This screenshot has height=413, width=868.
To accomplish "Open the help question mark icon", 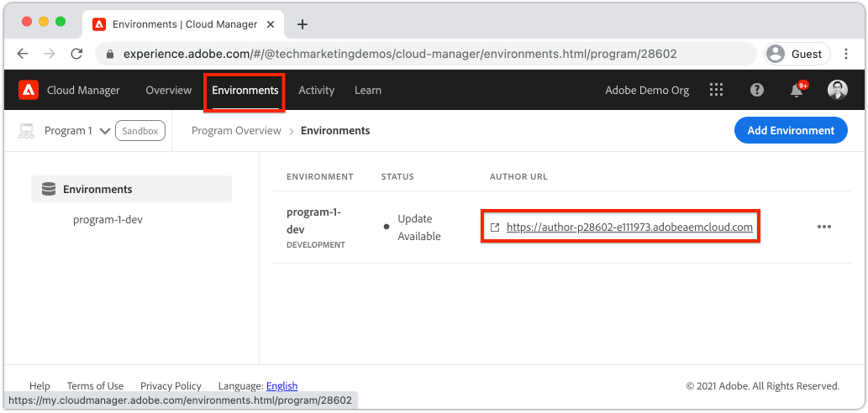I will coord(756,90).
